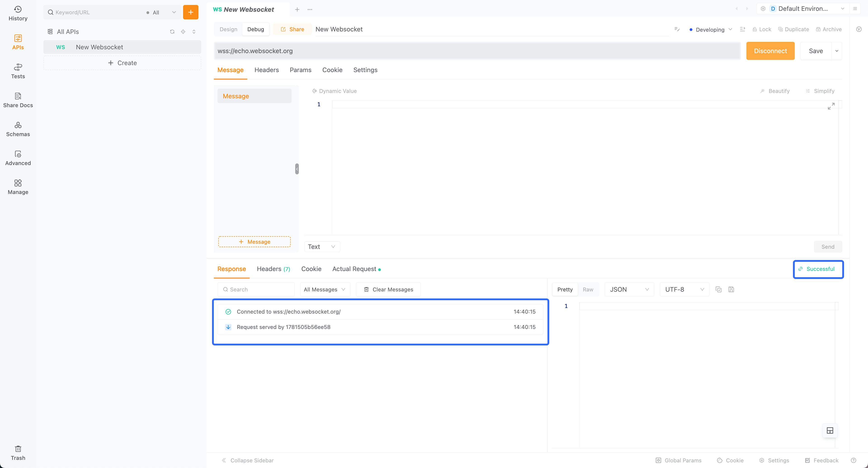Click the orange plus new API button

pos(190,12)
